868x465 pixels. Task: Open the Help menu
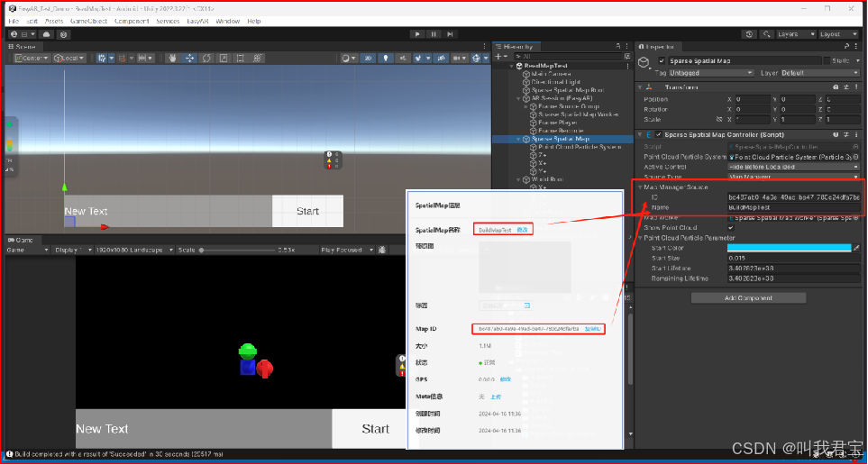[254, 21]
